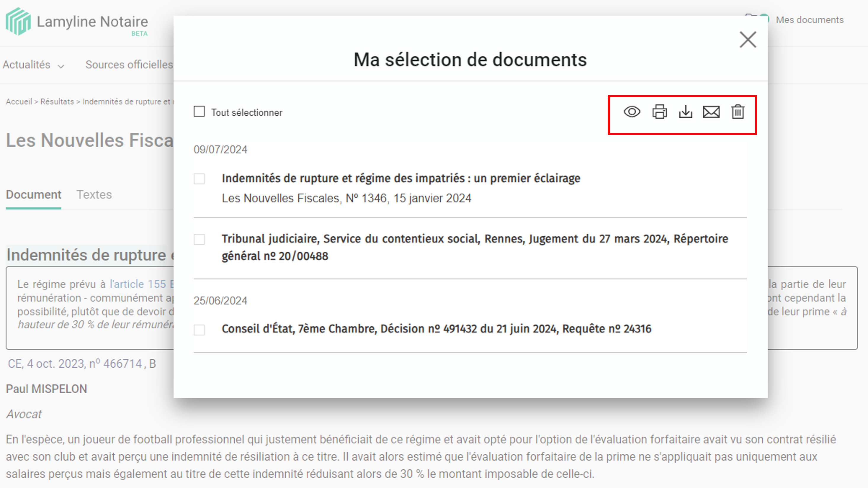The image size is (868, 488).
Task: Select the Tribunal judiciaire Rennes judgment checkbox
Action: [199, 239]
